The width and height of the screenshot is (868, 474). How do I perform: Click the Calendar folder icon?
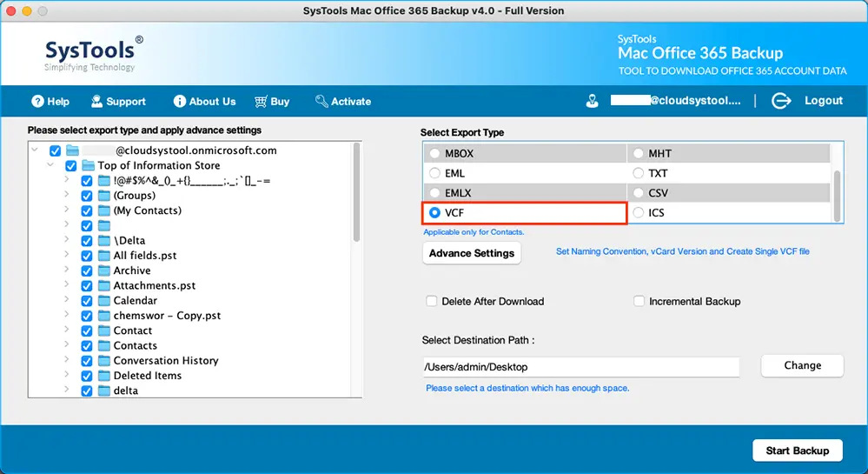[x=104, y=300]
